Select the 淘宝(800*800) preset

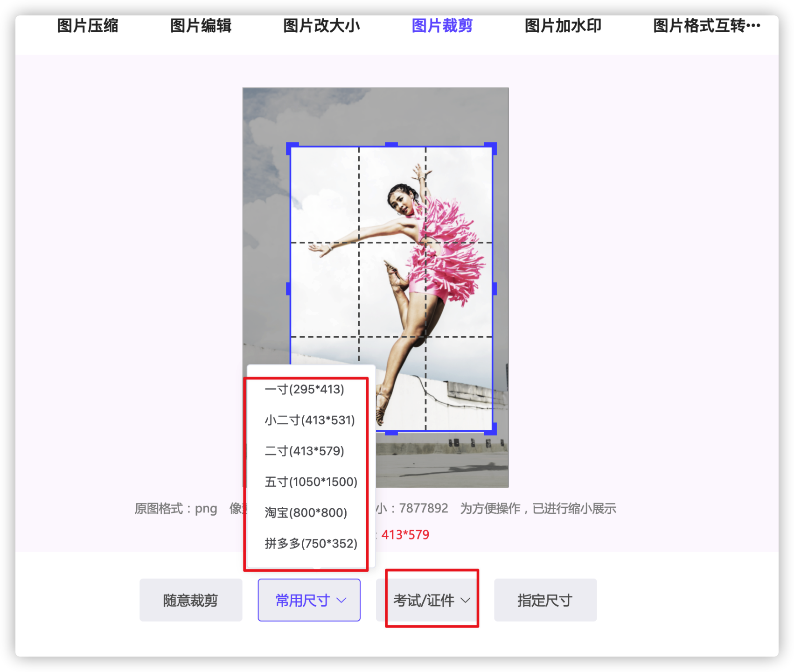click(306, 512)
